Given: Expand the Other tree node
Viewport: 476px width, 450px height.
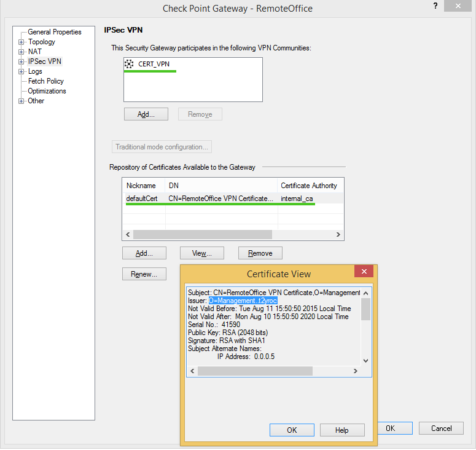Looking at the screenshot, I should click(x=21, y=101).
